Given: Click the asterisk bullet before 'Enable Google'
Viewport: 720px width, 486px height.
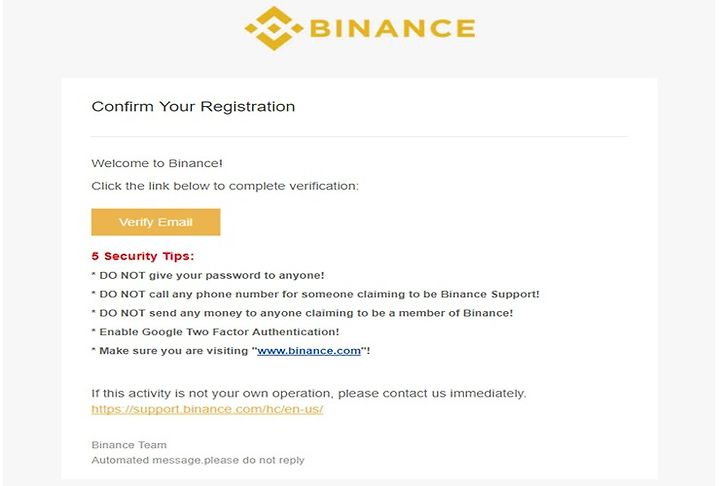Looking at the screenshot, I should [93, 330].
